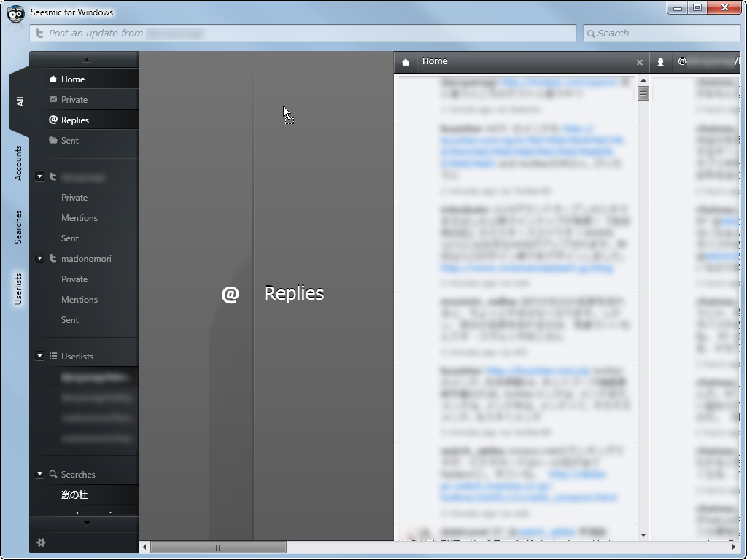Open Mentions under the first account
Viewport: 747px width, 560px height.
click(x=80, y=217)
